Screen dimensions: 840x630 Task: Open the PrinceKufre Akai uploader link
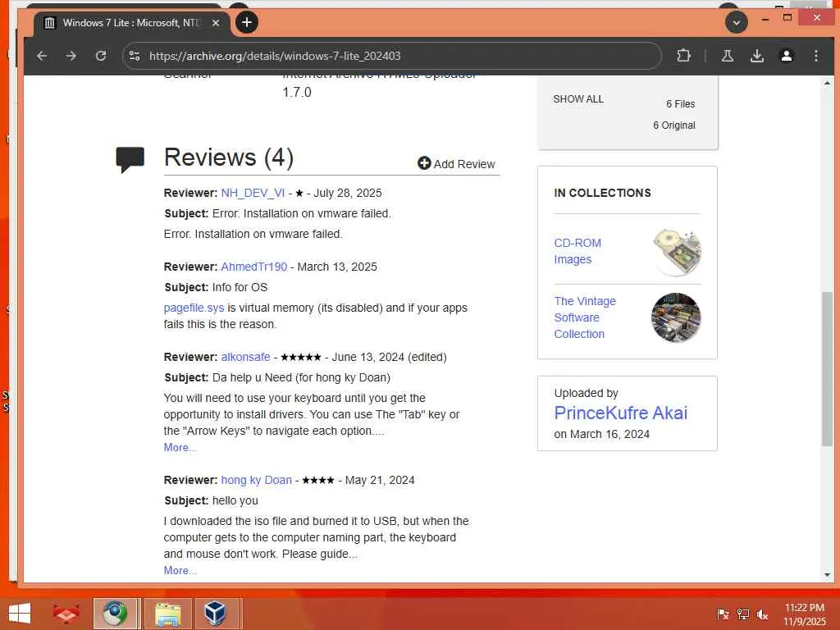(x=620, y=413)
